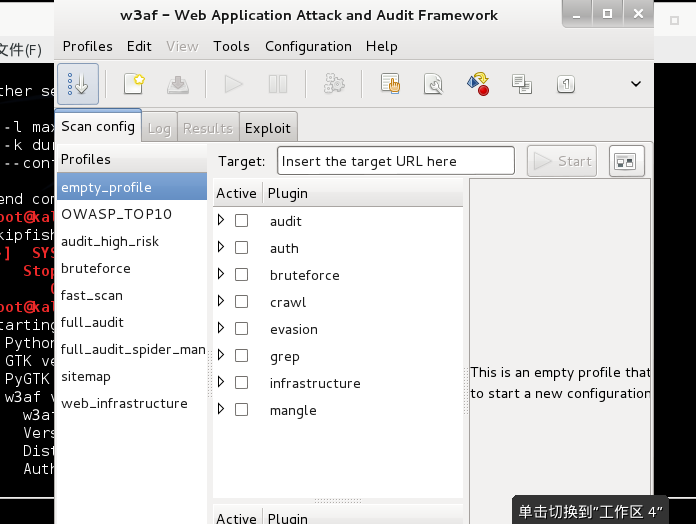Open the Manual Request hand icon
Viewport: 696px width, 524px height.
[391, 83]
